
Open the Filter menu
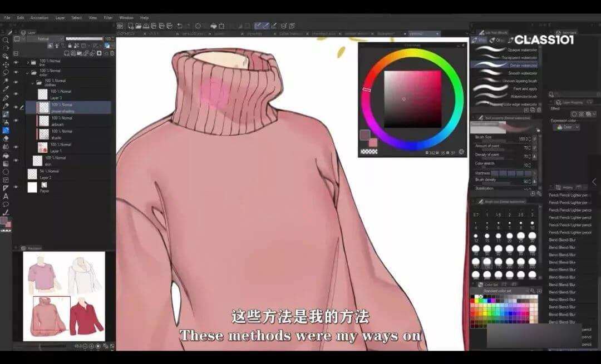point(108,18)
